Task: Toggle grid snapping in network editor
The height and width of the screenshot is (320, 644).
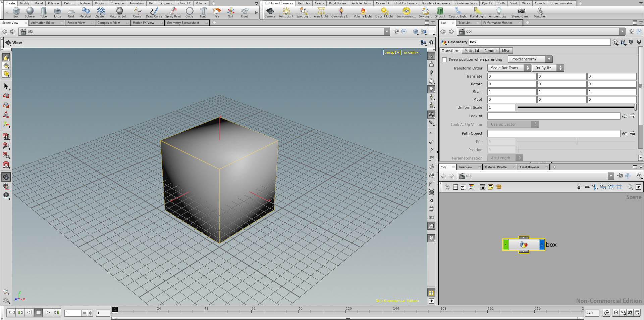Action: tap(619, 187)
